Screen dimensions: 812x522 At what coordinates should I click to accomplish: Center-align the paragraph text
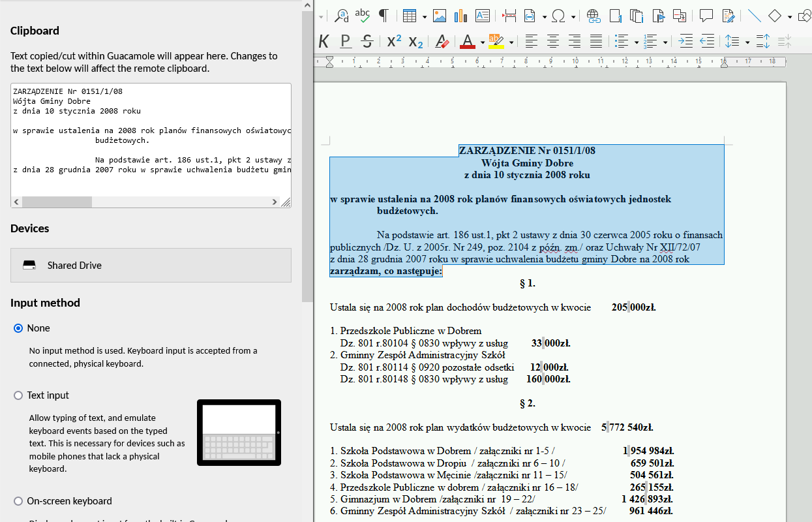[x=553, y=42]
